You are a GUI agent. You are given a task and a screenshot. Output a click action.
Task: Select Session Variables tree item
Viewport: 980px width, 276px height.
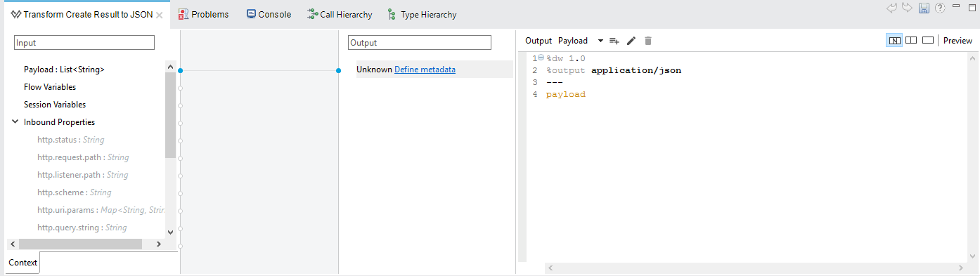(55, 105)
